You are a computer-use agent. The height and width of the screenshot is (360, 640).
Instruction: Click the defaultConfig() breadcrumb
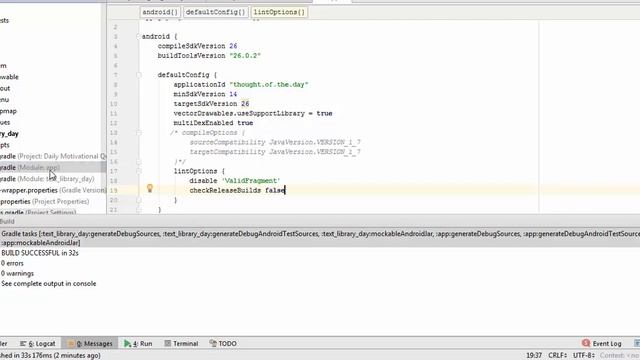(x=216, y=12)
